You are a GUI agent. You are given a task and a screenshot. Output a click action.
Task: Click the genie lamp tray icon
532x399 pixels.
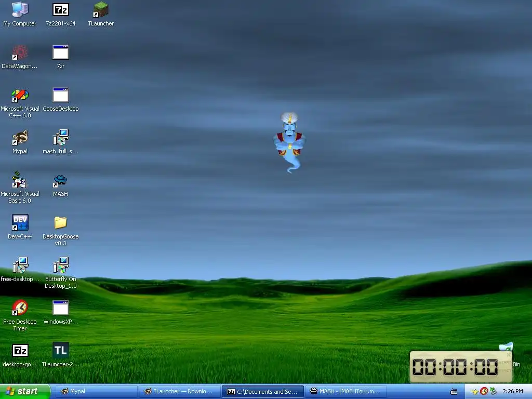pos(474,392)
